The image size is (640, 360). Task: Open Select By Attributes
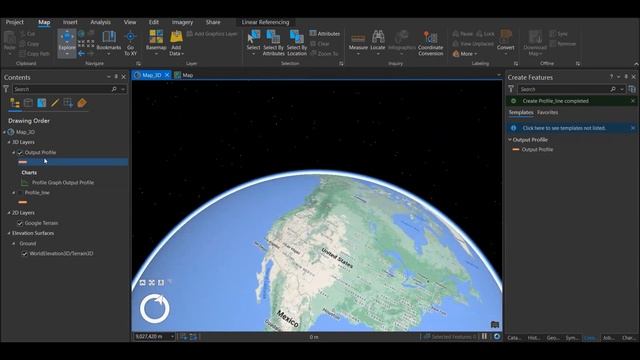pos(273,43)
